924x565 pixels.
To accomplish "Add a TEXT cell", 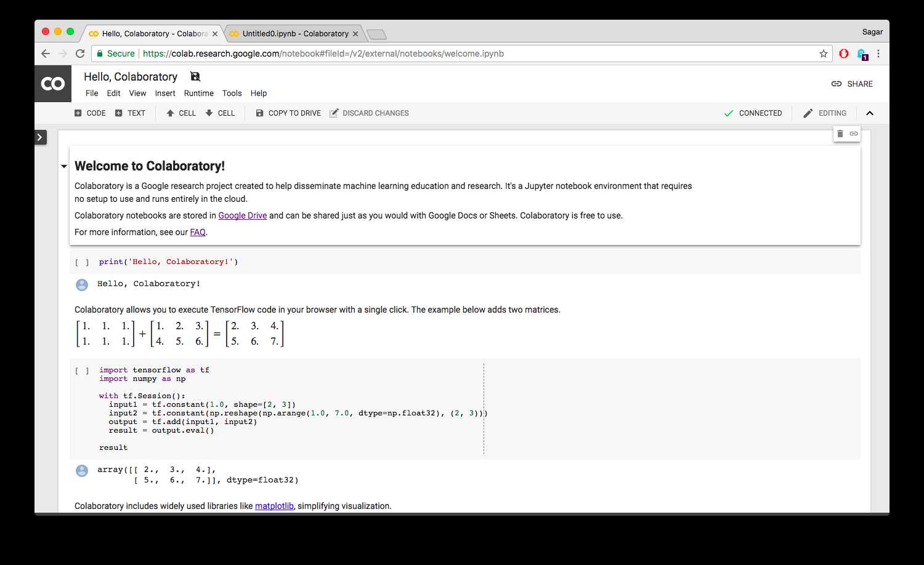I will [x=131, y=113].
